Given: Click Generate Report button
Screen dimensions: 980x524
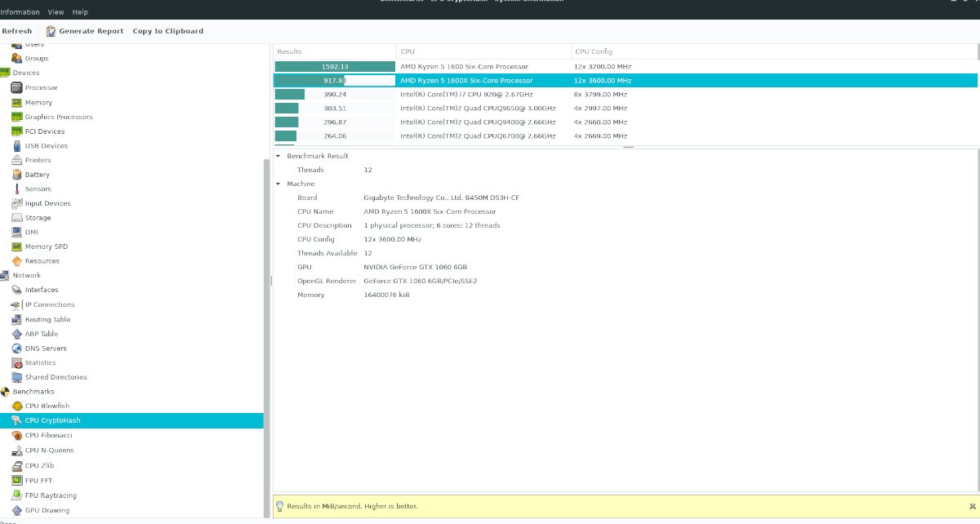Looking at the screenshot, I should [85, 31].
